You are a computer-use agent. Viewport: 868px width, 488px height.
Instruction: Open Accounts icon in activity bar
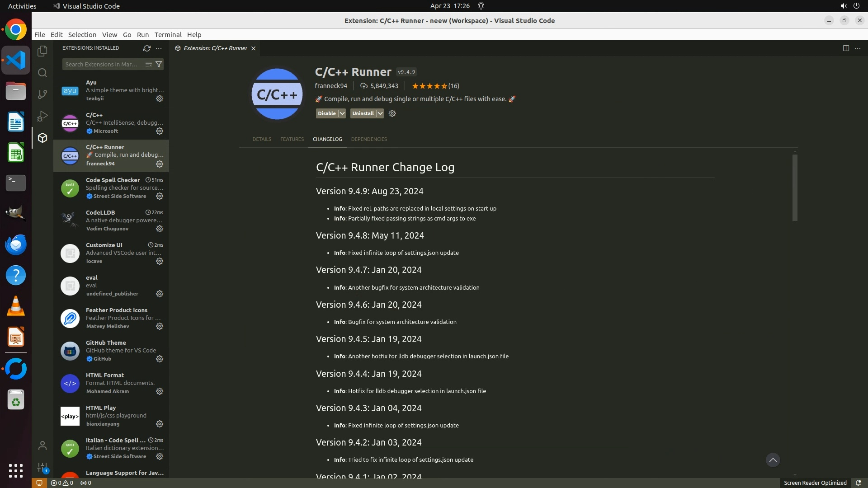[x=42, y=446]
